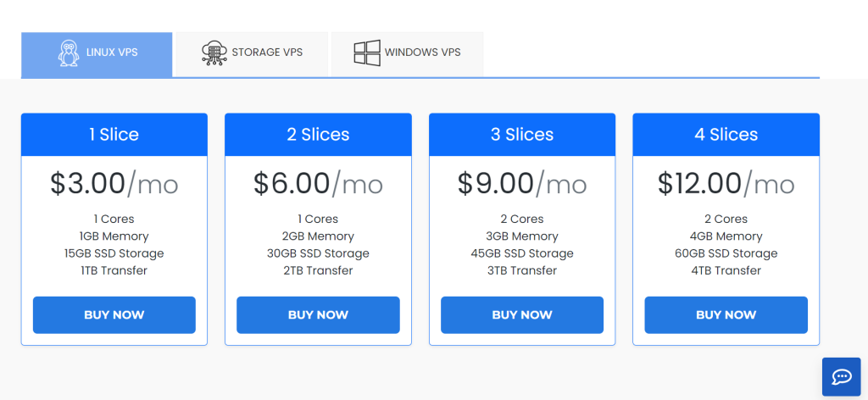The width and height of the screenshot is (868, 400).
Task: Click the 3TB Transfer line
Action: (x=522, y=270)
